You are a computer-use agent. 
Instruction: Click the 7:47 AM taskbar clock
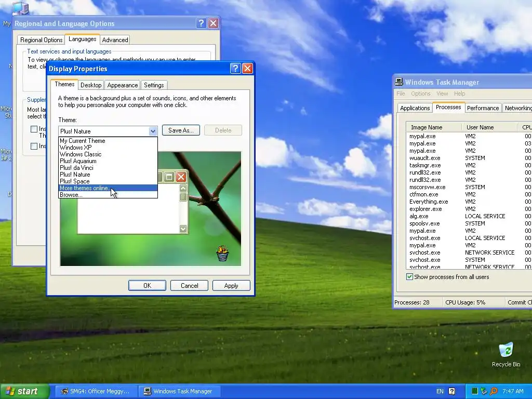[513, 391]
